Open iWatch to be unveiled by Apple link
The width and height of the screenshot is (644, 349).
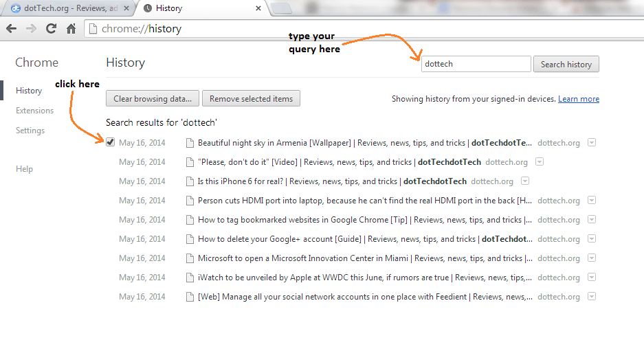click(x=365, y=278)
